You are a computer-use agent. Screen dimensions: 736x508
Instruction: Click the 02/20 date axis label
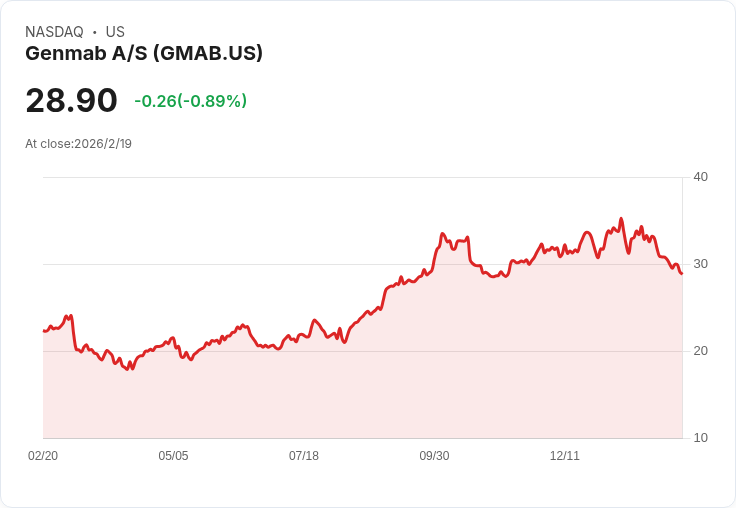point(43,456)
